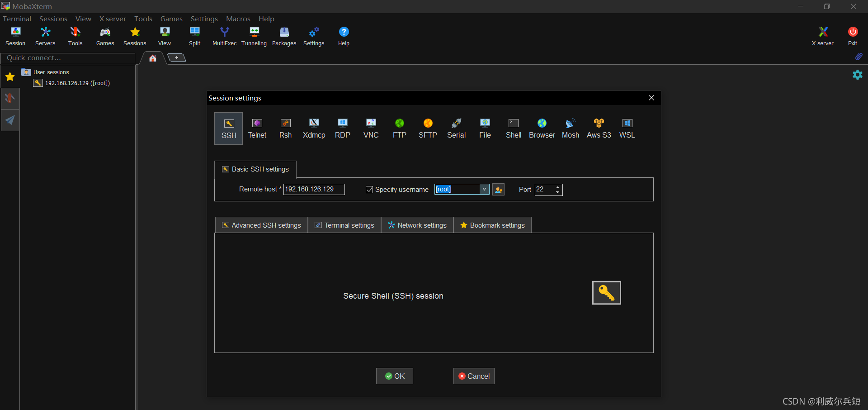Close the Session settings dialog
This screenshot has width=868, height=410.
pyautogui.click(x=651, y=98)
